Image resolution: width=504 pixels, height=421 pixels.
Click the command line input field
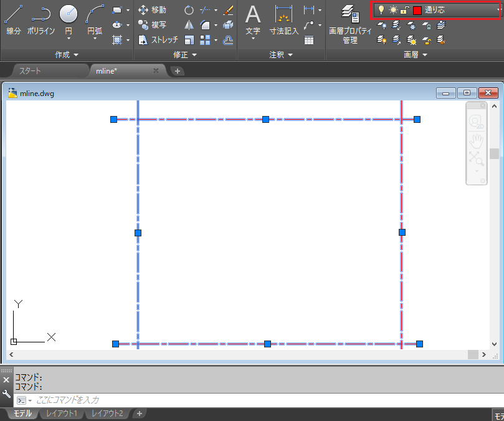[259, 400]
